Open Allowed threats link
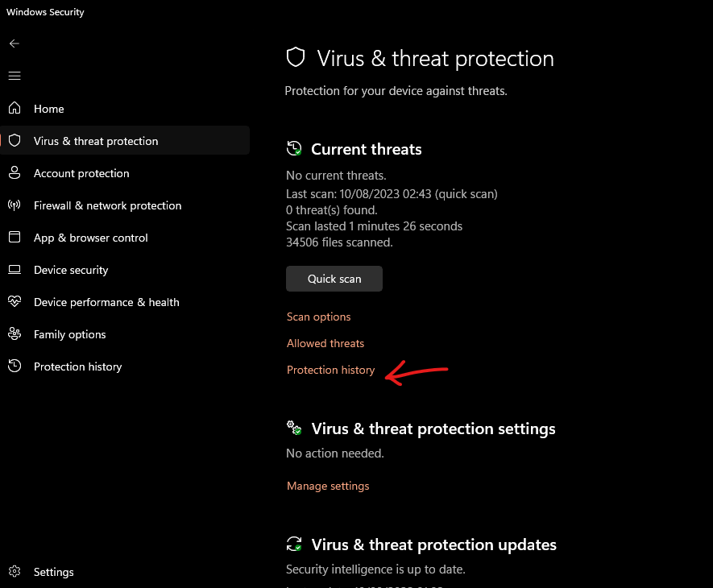Viewport: 713px width, 588px height. [325, 343]
